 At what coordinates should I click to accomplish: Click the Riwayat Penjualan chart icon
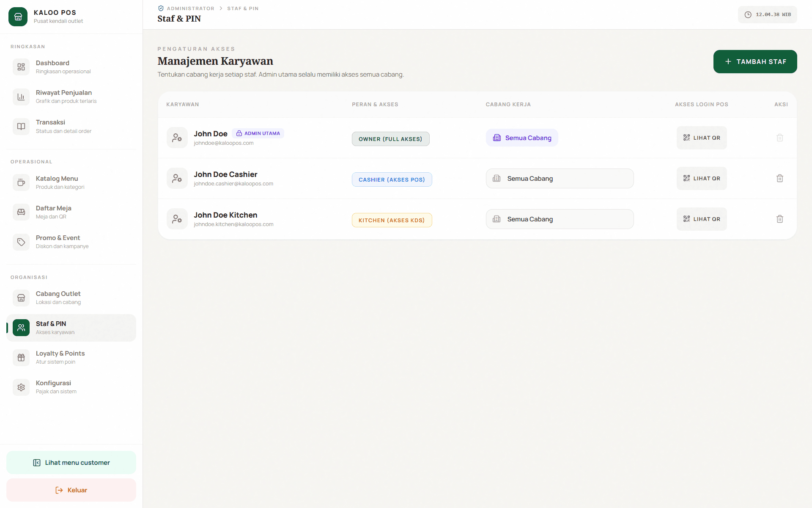pos(21,97)
